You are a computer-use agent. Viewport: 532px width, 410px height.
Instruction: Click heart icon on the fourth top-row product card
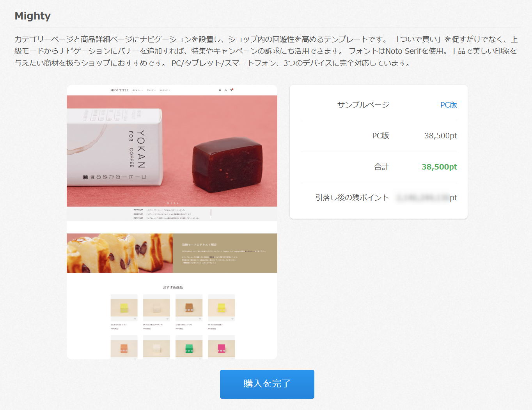[x=232, y=319]
